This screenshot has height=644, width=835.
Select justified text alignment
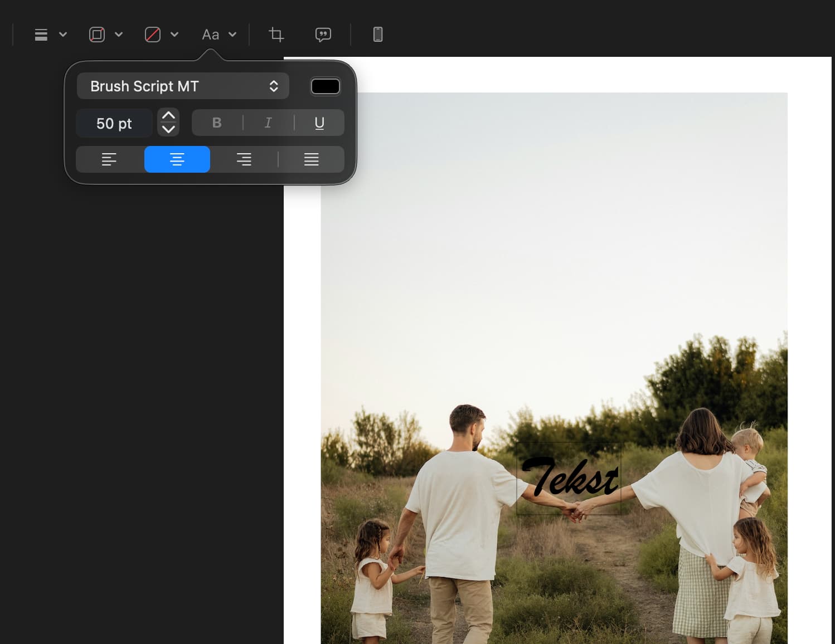(x=312, y=159)
